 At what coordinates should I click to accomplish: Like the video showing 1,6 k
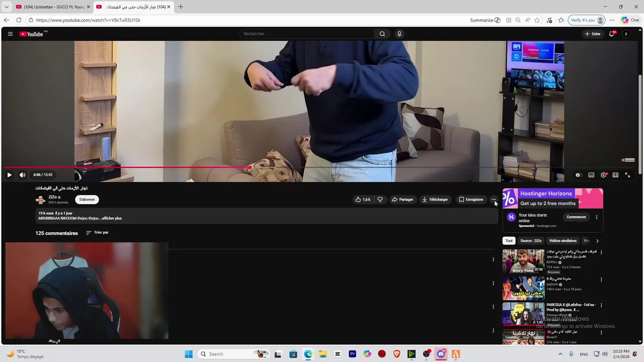coord(363,200)
